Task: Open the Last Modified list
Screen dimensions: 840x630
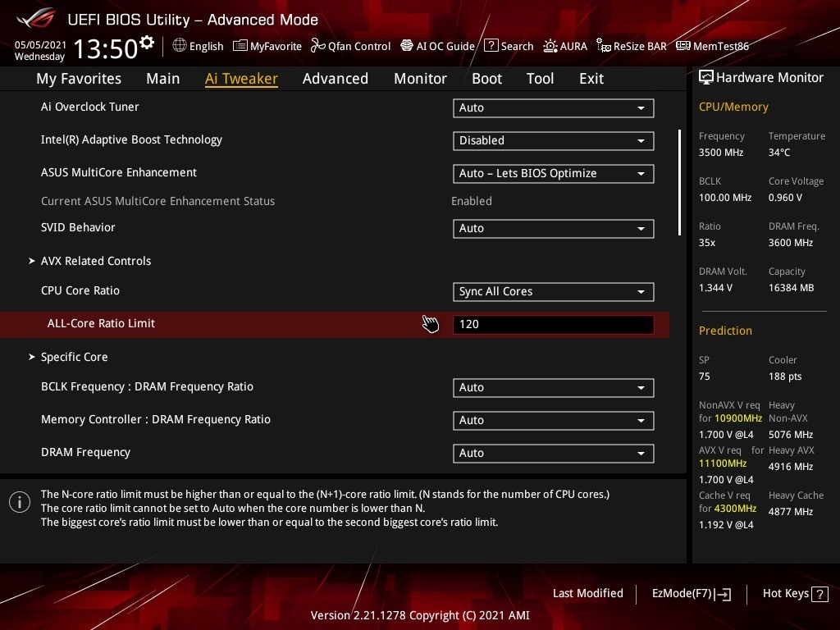Action: [587, 593]
